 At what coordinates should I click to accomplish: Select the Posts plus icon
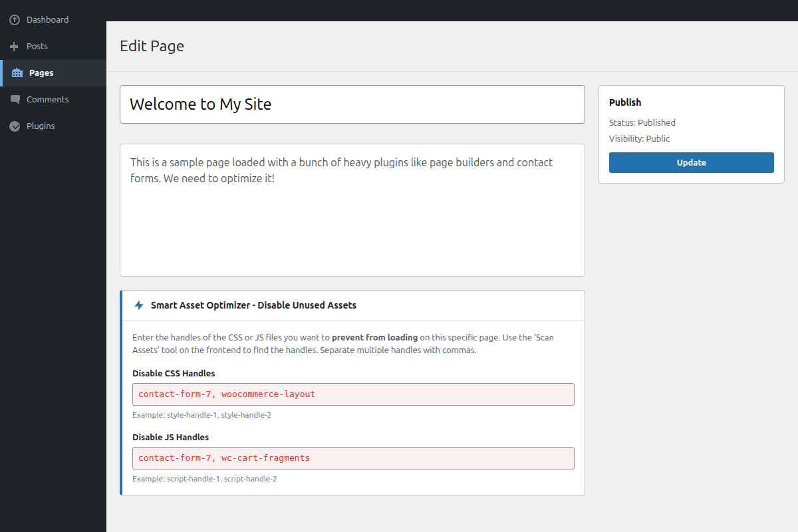pyautogui.click(x=13, y=46)
